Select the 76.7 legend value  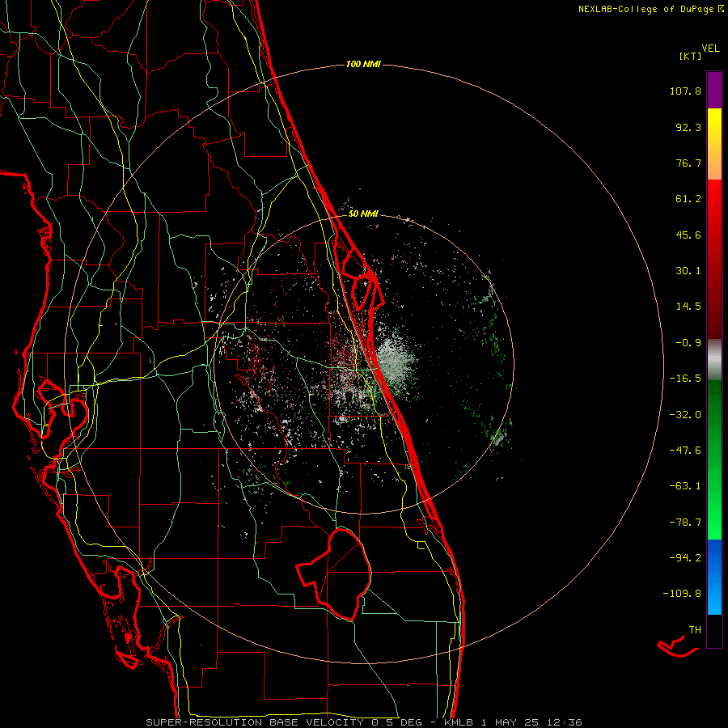(688, 163)
